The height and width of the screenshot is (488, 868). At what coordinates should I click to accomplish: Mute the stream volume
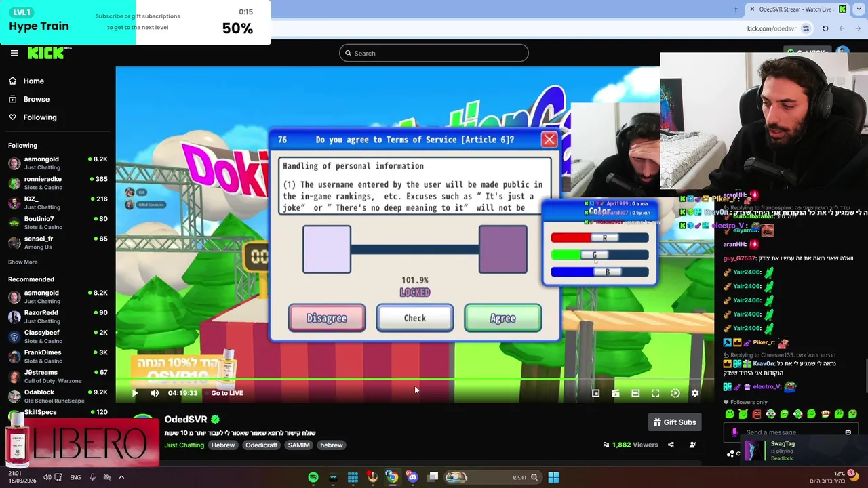click(155, 393)
